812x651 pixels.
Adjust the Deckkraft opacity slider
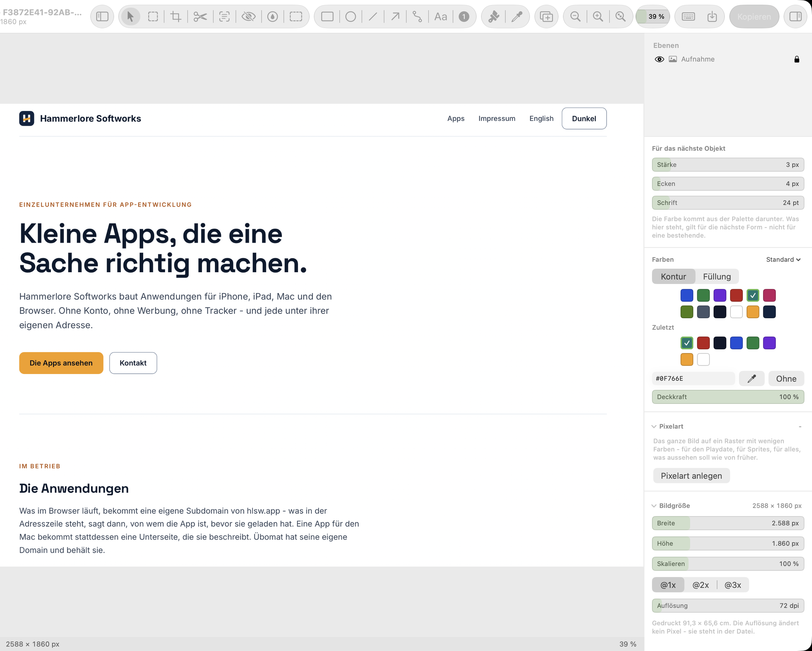(728, 397)
